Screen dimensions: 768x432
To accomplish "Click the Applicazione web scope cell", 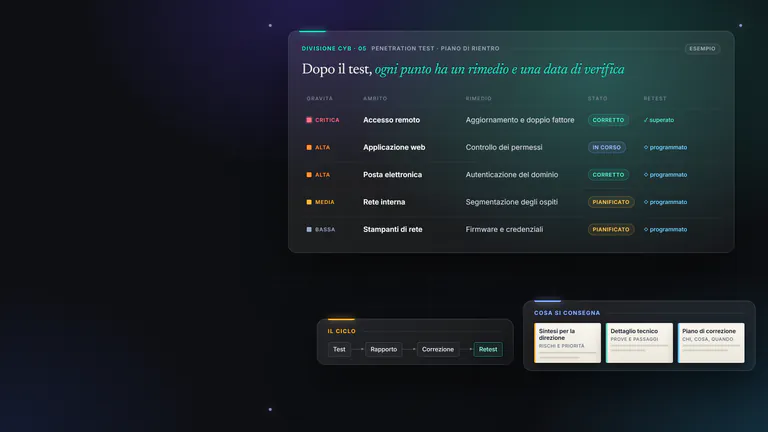I will pos(394,147).
